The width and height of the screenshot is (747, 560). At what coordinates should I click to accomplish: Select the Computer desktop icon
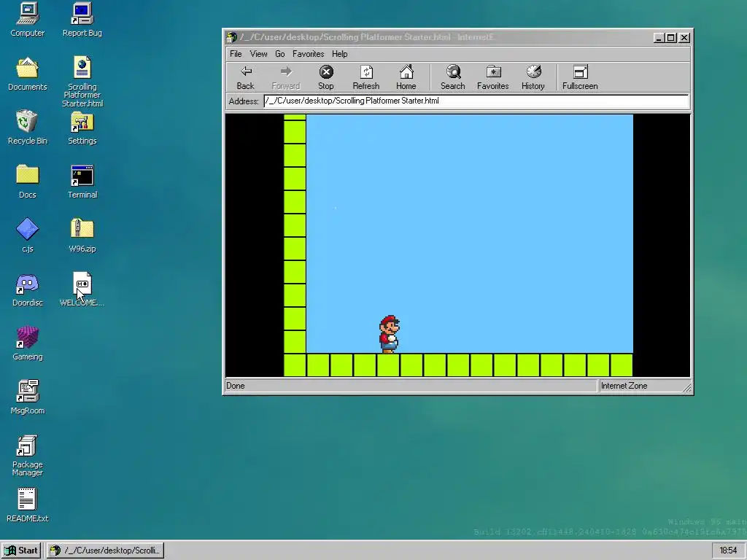coord(28,20)
